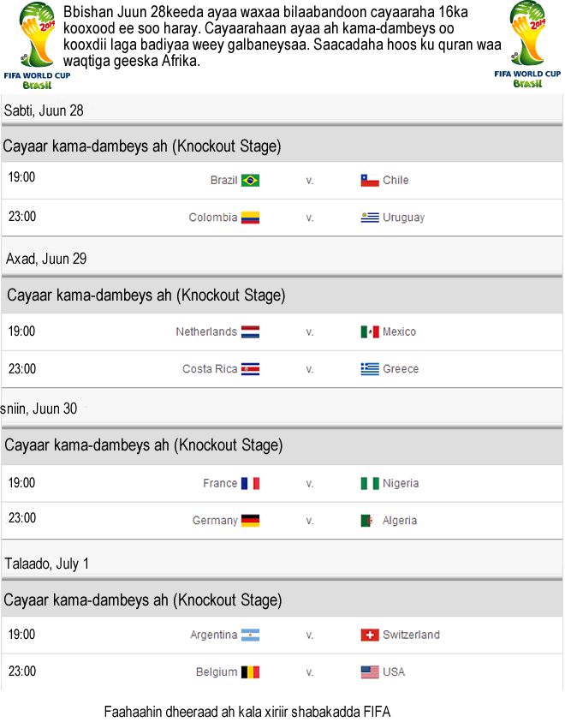This screenshot has width=565, height=728.
Task: Click the Colombia flag icon
Action: [250, 218]
